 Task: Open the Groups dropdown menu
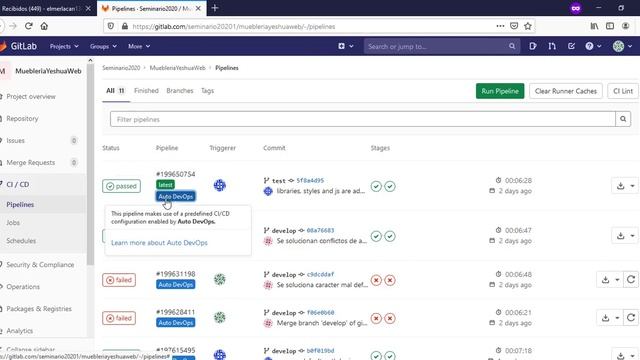(x=103, y=46)
